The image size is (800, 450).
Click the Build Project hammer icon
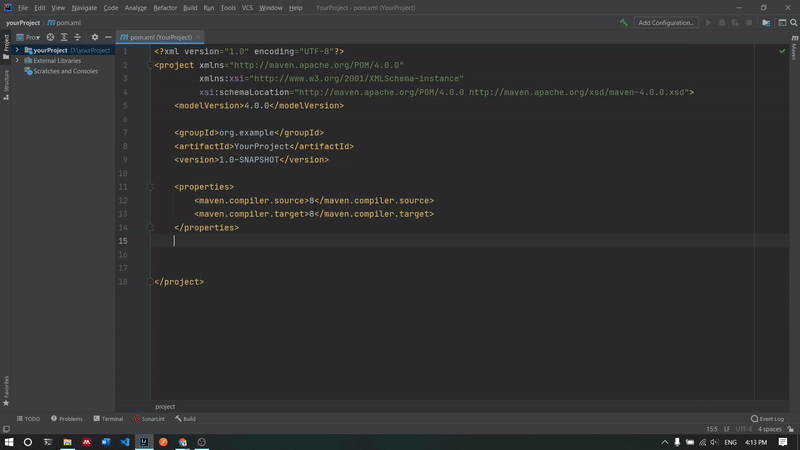623,22
